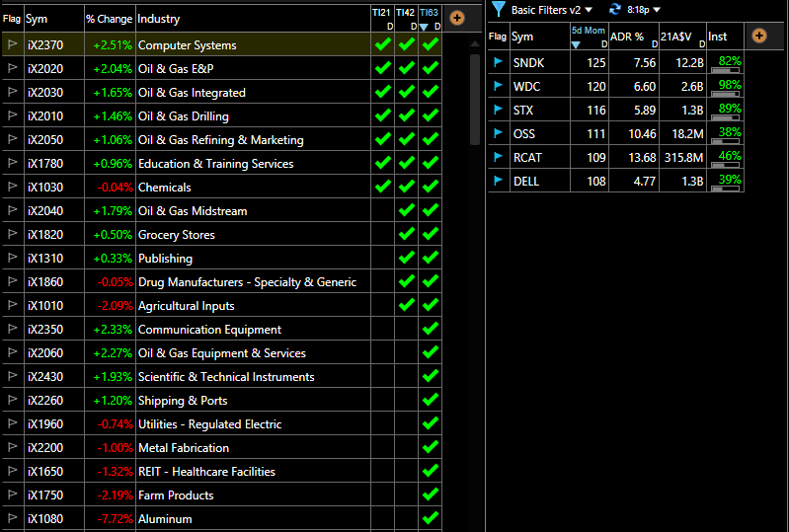Viewport: 789px width, 532px height.
Task: Sort stocks by ADR % header
Action: tap(634, 37)
